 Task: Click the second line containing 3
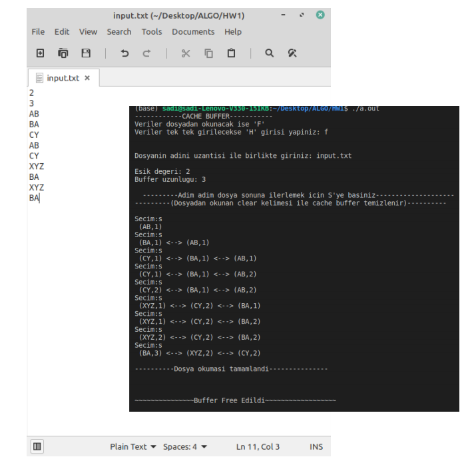click(31, 103)
